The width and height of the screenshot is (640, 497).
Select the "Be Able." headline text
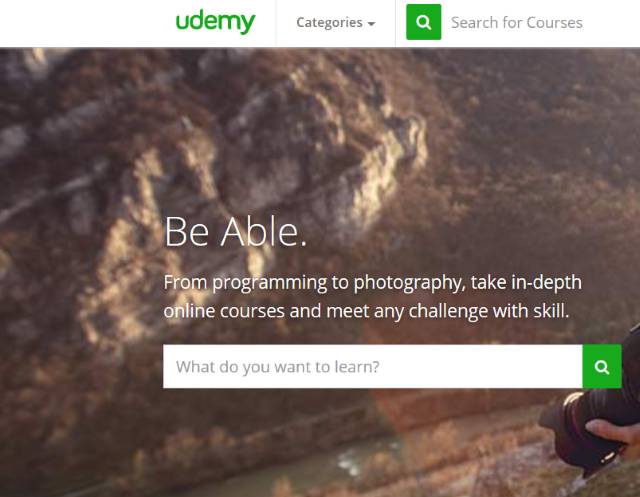coord(235,231)
